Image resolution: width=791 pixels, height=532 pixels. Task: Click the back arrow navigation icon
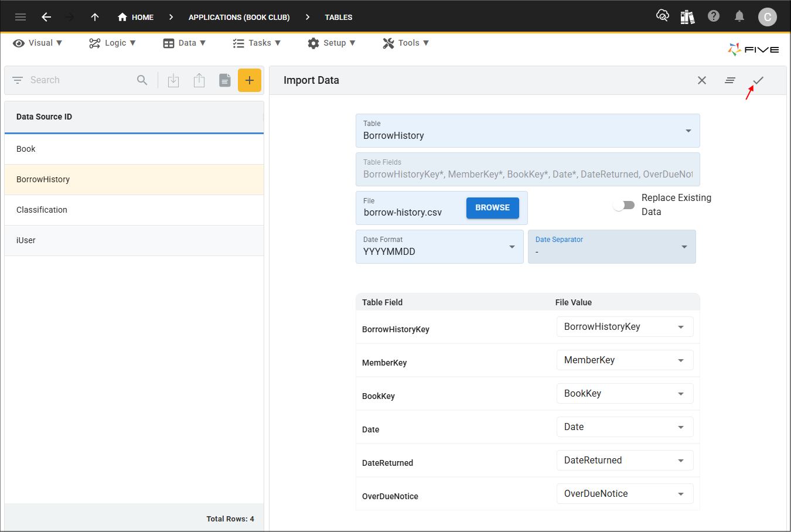(46, 17)
